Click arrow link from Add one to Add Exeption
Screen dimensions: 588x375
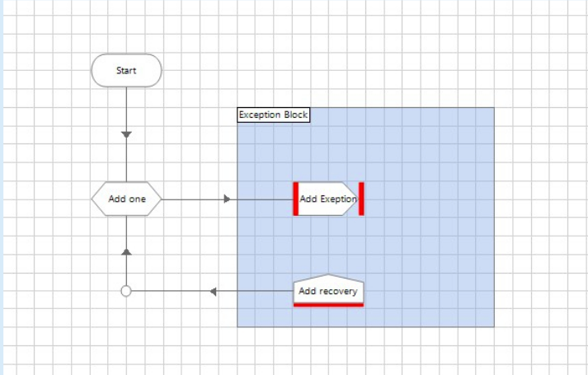[228, 199]
